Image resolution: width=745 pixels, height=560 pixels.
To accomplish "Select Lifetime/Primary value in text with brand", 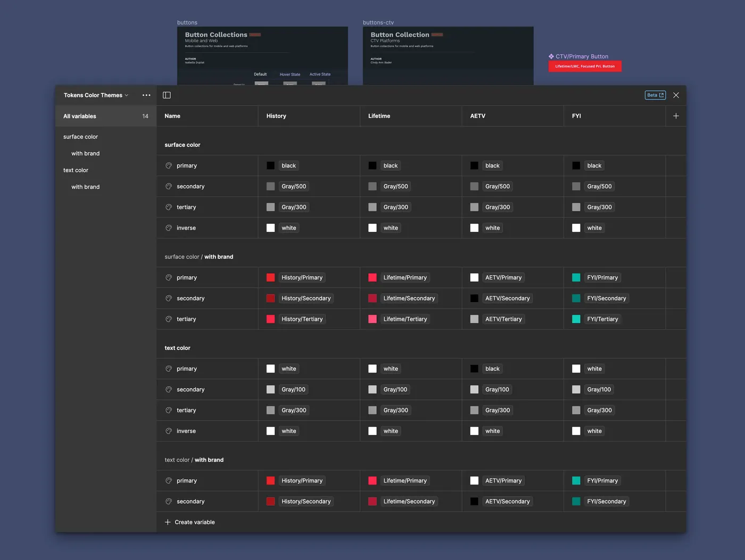I will (x=405, y=481).
